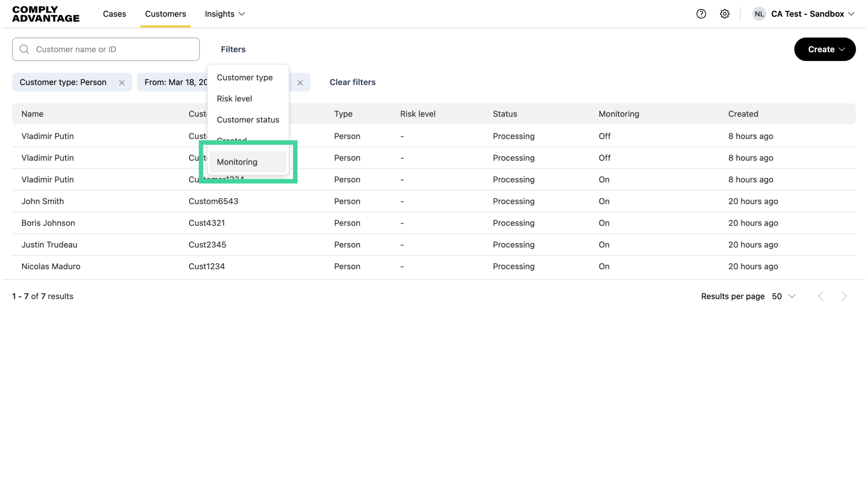Open the settings gear icon
868x488 pixels.
click(725, 14)
